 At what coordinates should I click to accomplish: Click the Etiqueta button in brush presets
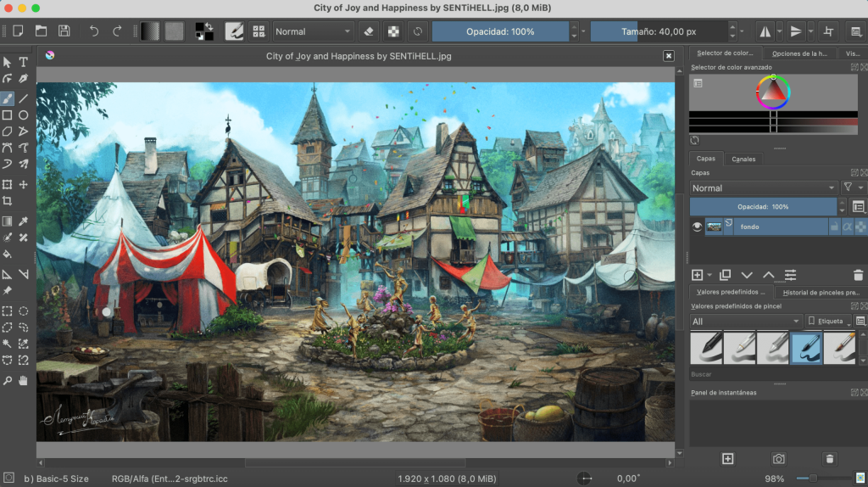pyautogui.click(x=828, y=322)
